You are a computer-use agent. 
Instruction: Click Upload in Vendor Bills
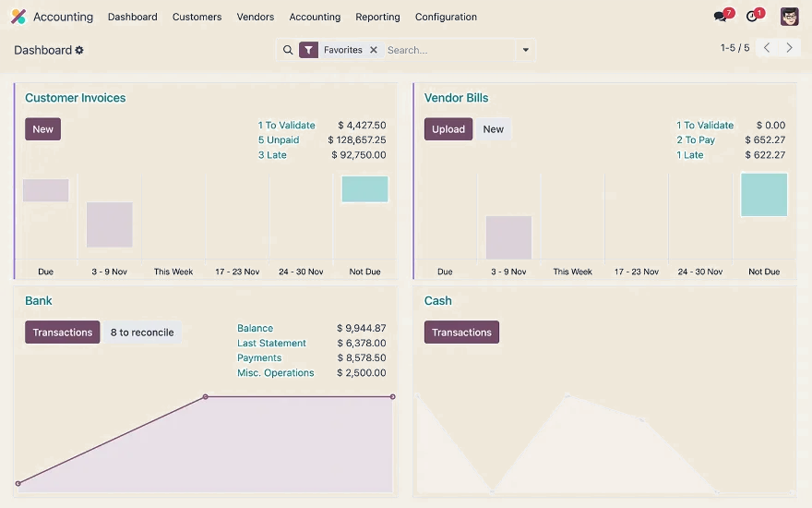coord(448,129)
